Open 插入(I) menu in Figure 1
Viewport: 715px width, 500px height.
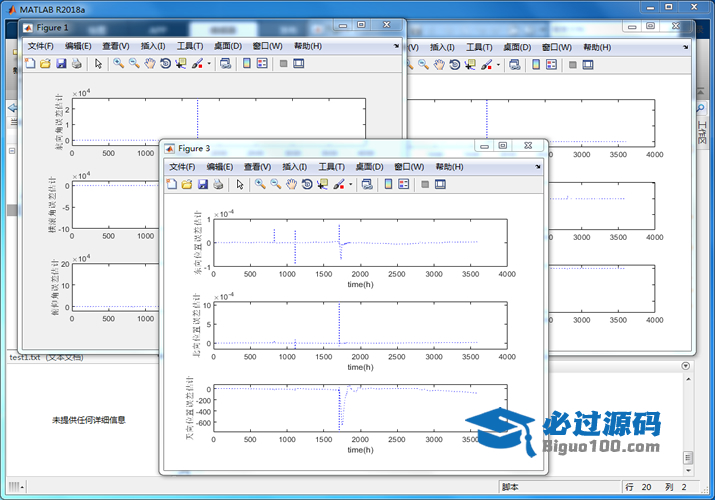(x=153, y=46)
